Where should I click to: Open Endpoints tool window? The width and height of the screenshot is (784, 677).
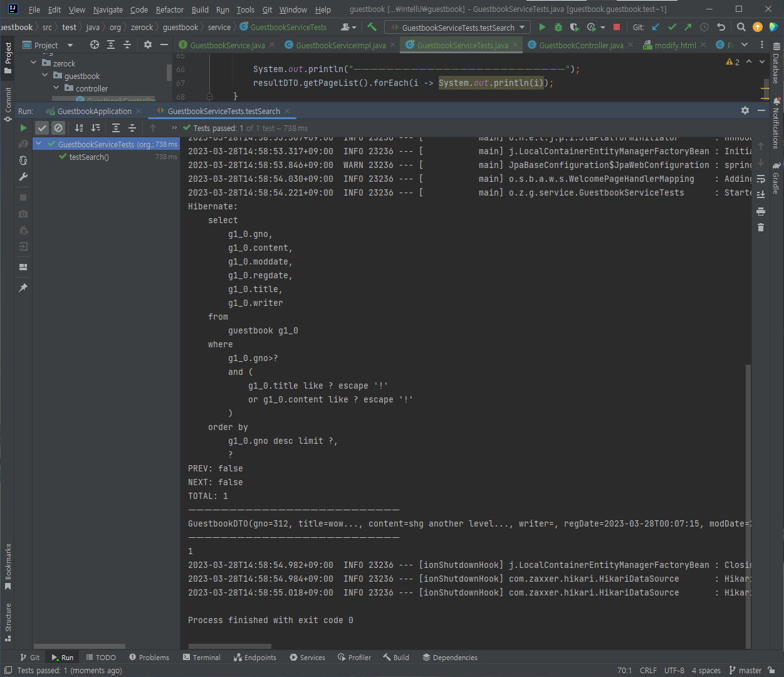tap(255, 658)
